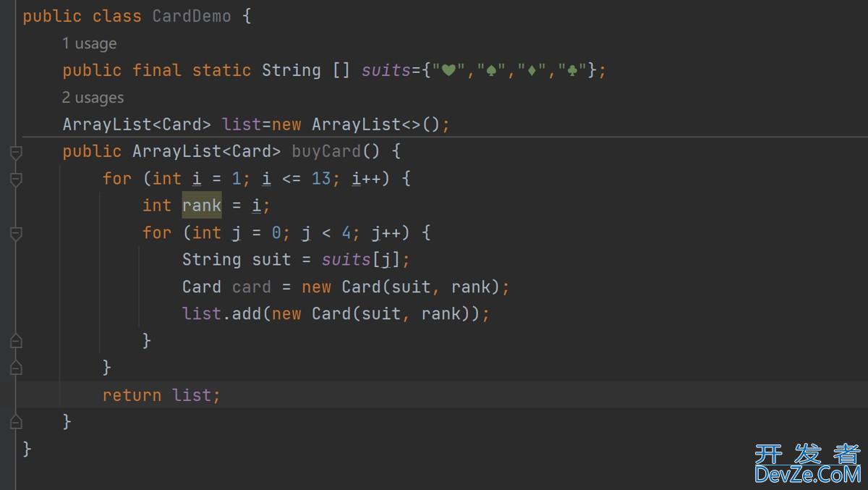Collapse the buyCard method fold marker
This screenshot has height=490, width=868.
point(16,152)
